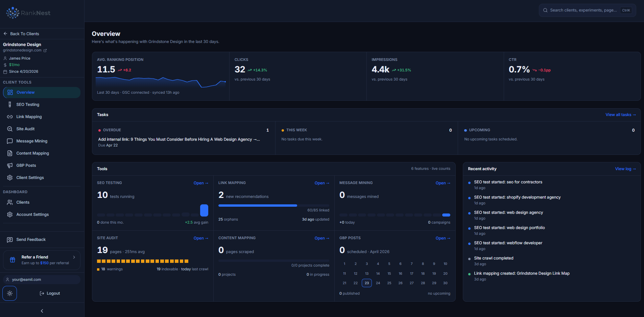The width and height of the screenshot is (644, 317).
Task: Click the View all tasks link
Action: click(621, 115)
